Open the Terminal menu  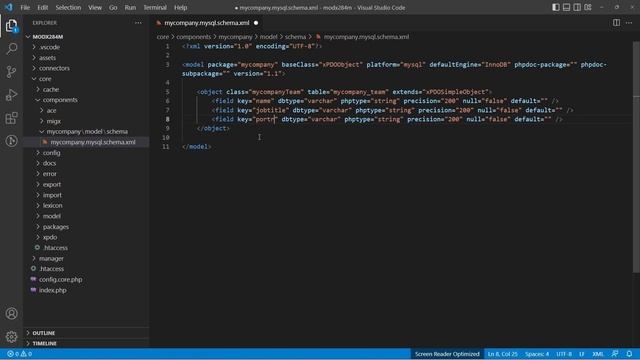pos(155,7)
